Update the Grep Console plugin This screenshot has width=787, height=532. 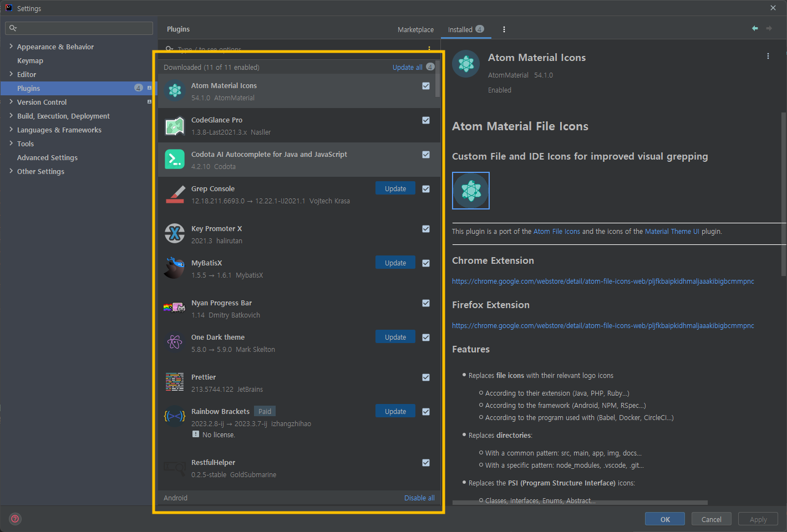[395, 189]
